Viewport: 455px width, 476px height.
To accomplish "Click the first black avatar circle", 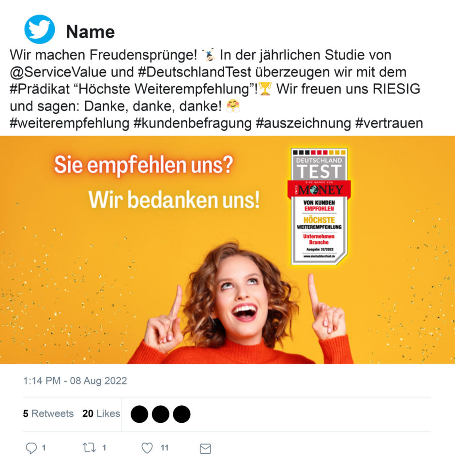I will [139, 414].
